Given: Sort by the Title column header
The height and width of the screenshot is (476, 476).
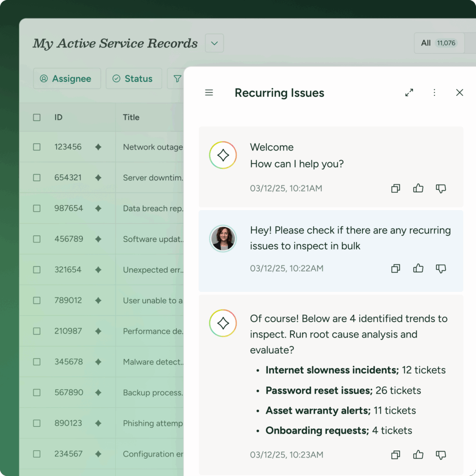Looking at the screenshot, I should (x=131, y=117).
